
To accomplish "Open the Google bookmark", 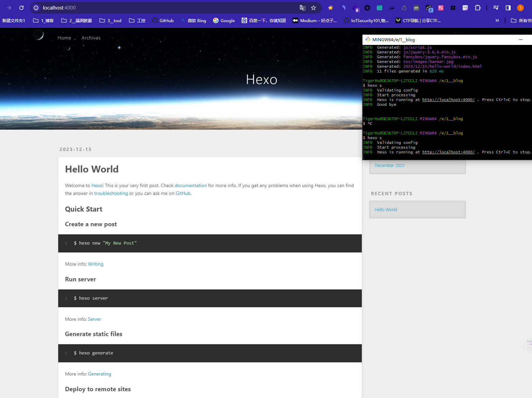I will [x=224, y=20].
